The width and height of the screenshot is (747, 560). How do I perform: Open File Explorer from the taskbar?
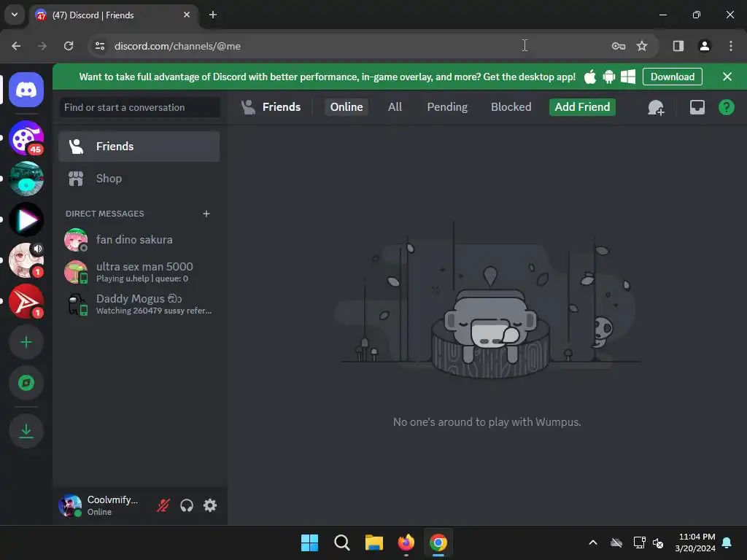pos(374,542)
